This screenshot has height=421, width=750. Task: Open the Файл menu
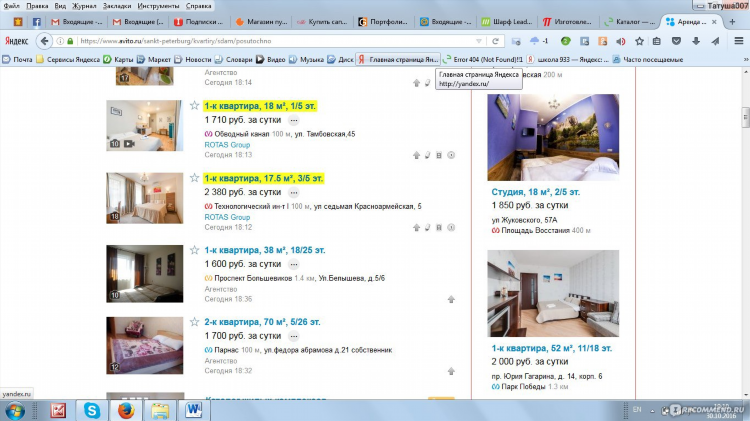pyautogui.click(x=11, y=6)
